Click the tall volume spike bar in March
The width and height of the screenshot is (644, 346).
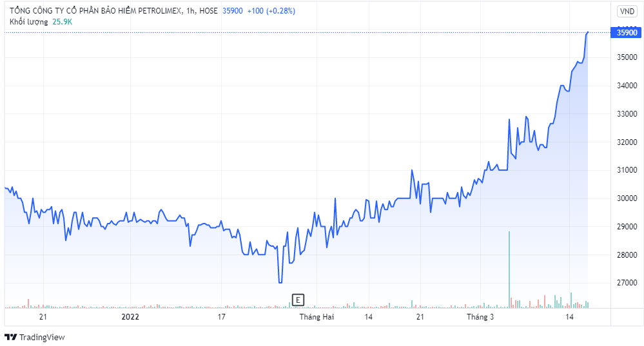click(x=509, y=270)
